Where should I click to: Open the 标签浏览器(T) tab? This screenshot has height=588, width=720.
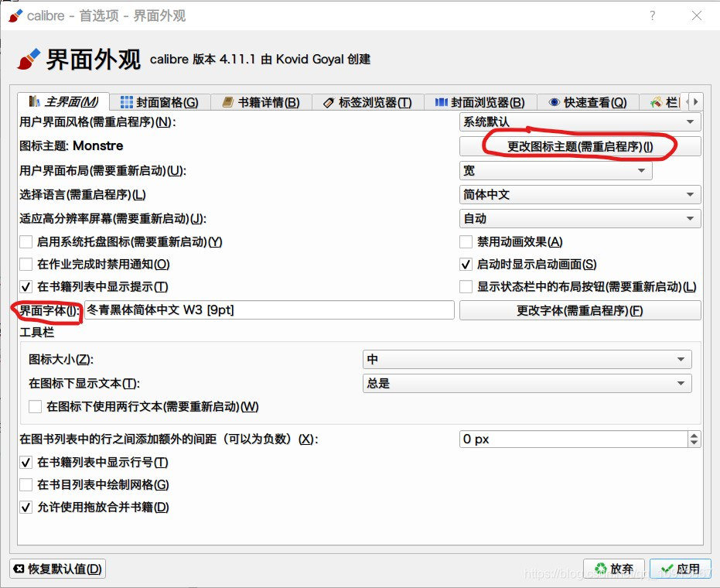[x=367, y=102]
